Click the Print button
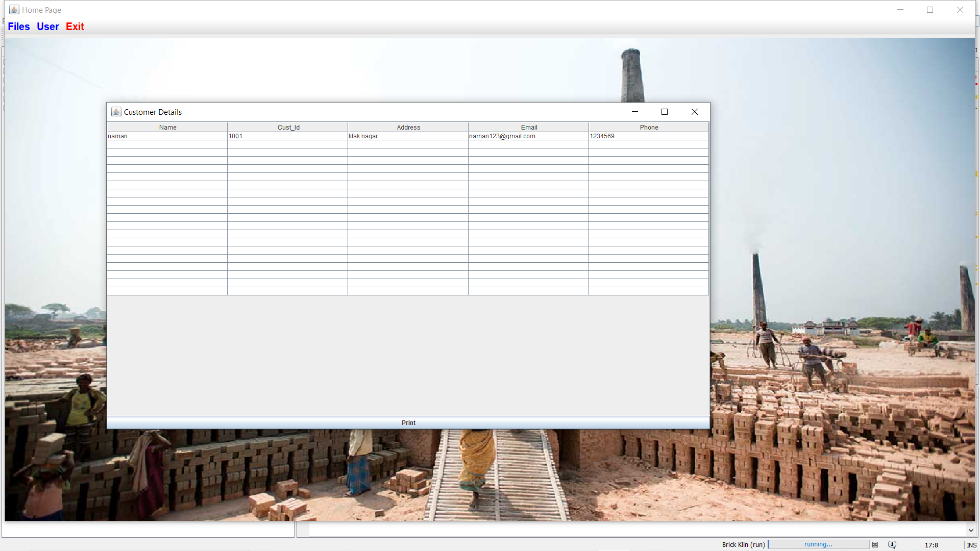This screenshot has height=551, width=980. [408, 423]
